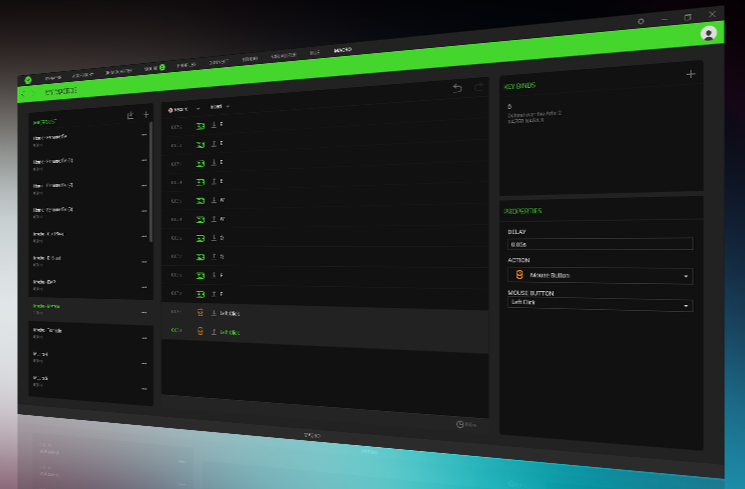Open the first tab in the top navigation

click(53, 77)
